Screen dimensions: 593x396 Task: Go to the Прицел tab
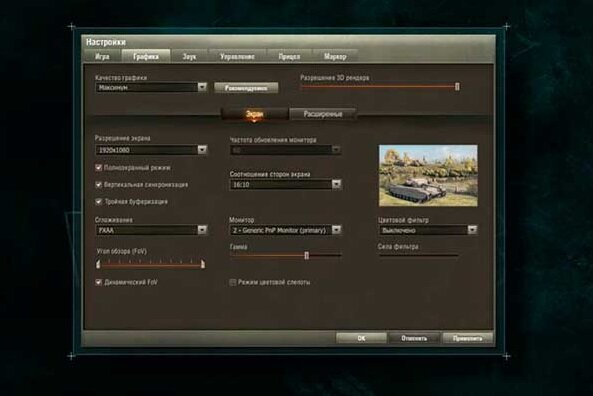pos(289,56)
